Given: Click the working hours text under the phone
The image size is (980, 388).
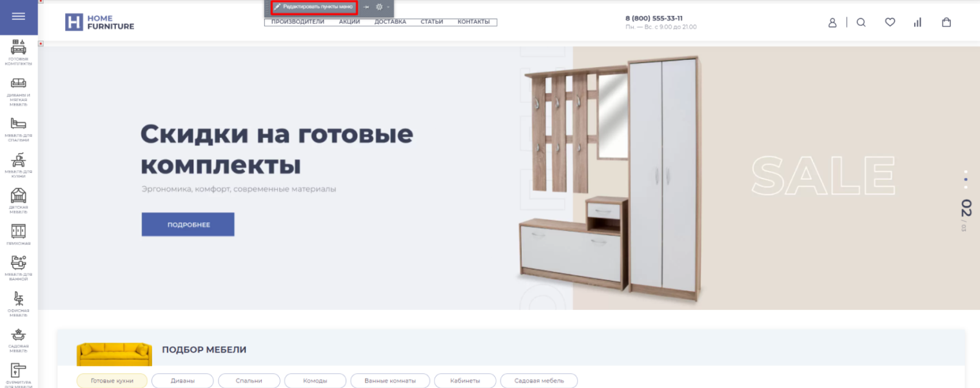Looking at the screenshot, I should coord(661,27).
